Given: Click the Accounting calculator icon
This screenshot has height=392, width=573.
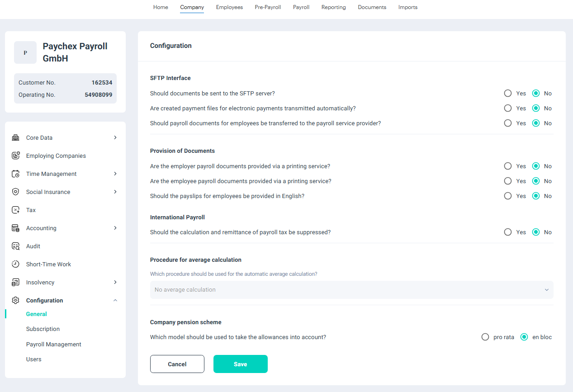Looking at the screenshot, I should (x=15, y=228).
